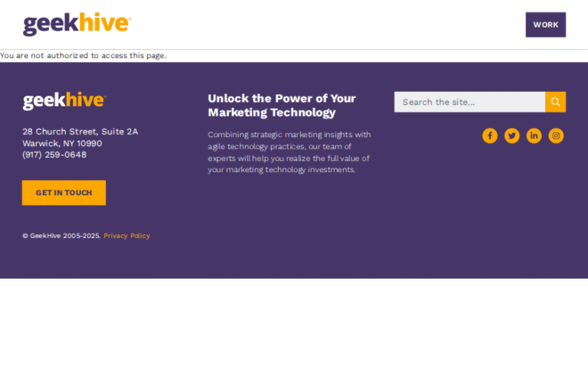Viewport: 588px width, 392px height.
Task: Click the (917) 259-0648 phone number
Action: pyautogui.click(x=54, y=155)
